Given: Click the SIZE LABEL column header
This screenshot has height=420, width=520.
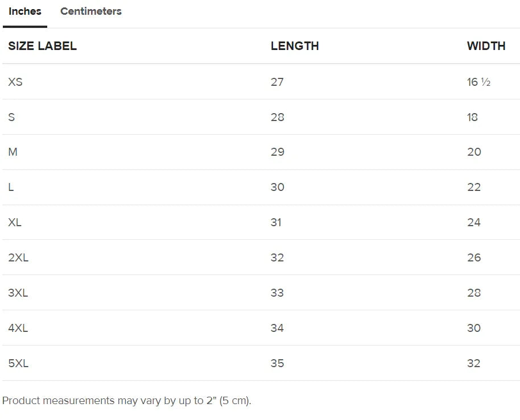Looking at the screenshot, I should (x=43, y=47).
